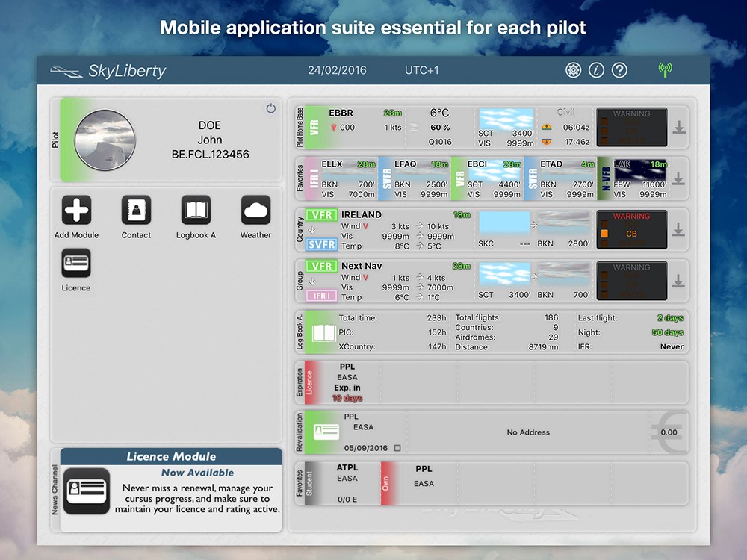The image size is (747, 560).
Task: Click the Distance 8719nm value
Action: (x=543, y=347)
